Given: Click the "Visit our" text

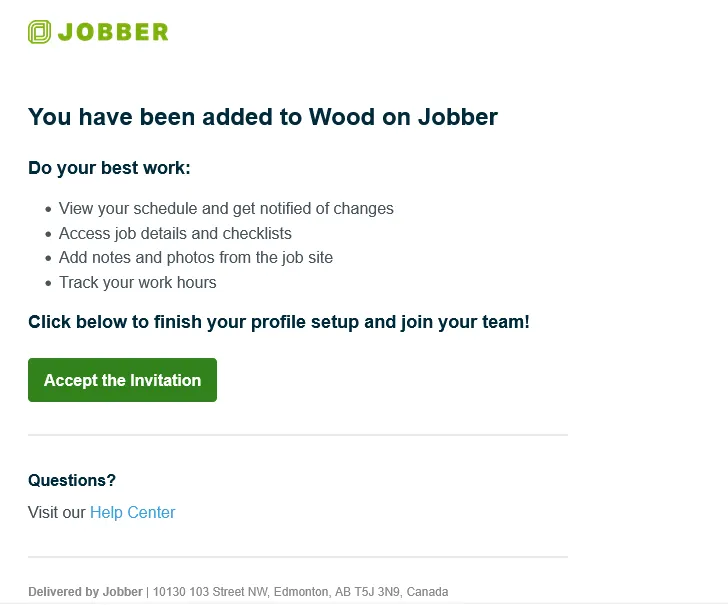Looking at the screenshot, I should tap(57, 512).
